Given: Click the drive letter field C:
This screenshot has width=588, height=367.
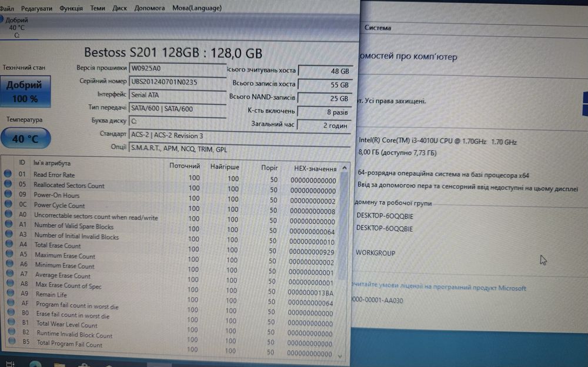Looking at the screenshot, I should (x=178, y=121).
